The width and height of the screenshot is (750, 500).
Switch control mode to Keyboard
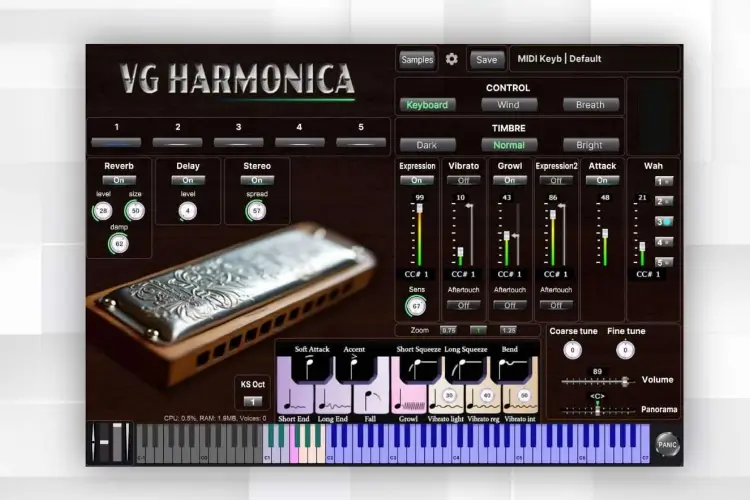427,105
